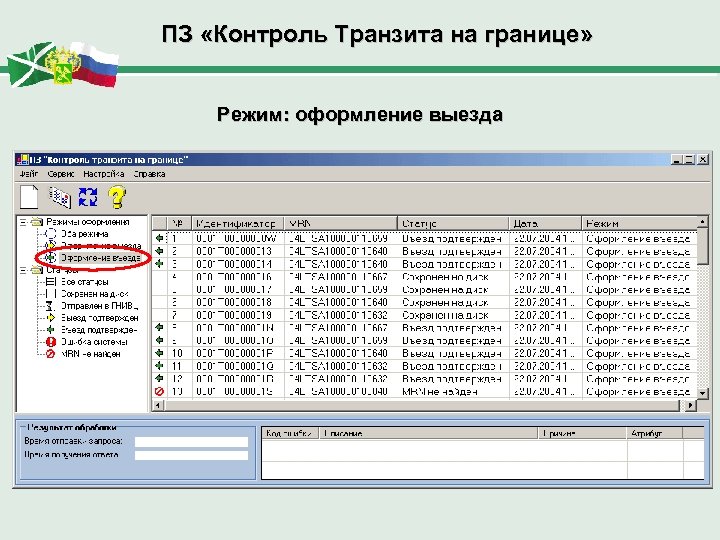Click the green arrow icon in row 10

(159, 353)
